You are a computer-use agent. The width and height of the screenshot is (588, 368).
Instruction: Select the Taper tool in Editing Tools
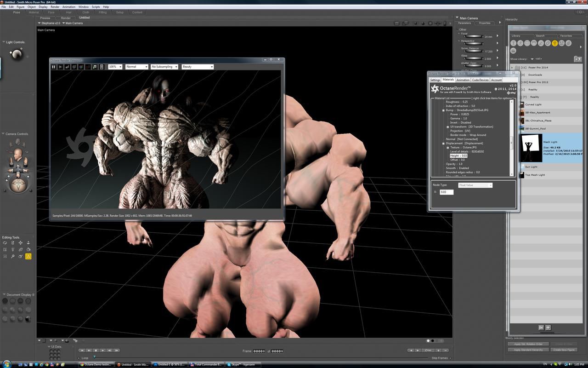13,250
